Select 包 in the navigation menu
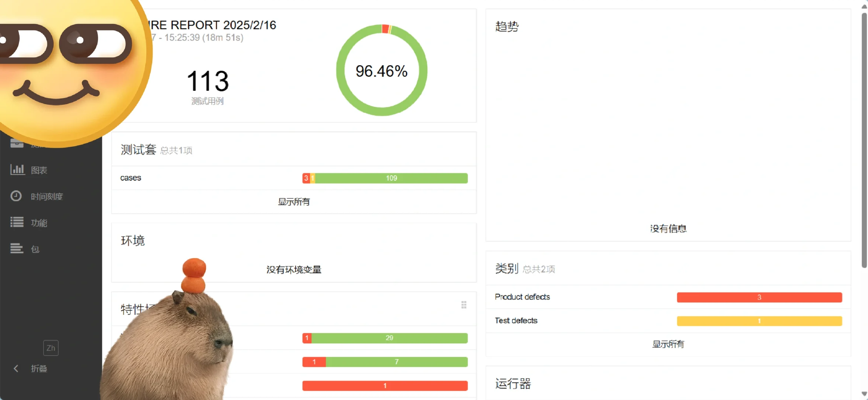Image resolution: width=868 pixels, height=400 pixels. [x=34, y=249]
